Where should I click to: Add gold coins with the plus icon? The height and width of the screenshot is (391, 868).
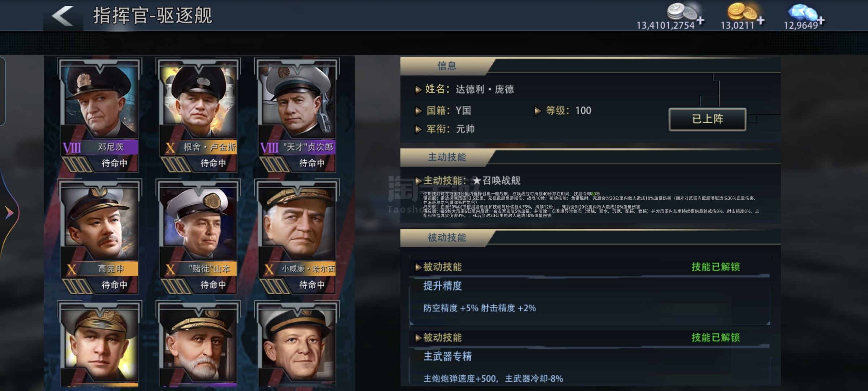click(x=761, y=20)
